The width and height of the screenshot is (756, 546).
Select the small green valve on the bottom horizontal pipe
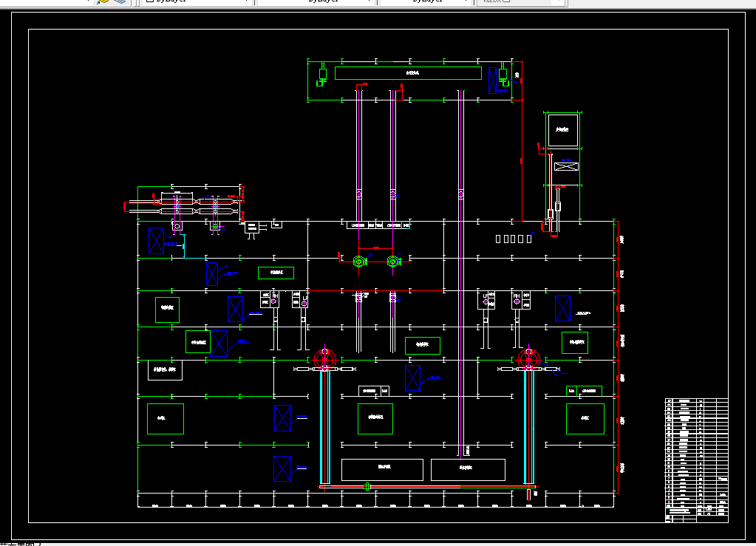pos(367,487)
